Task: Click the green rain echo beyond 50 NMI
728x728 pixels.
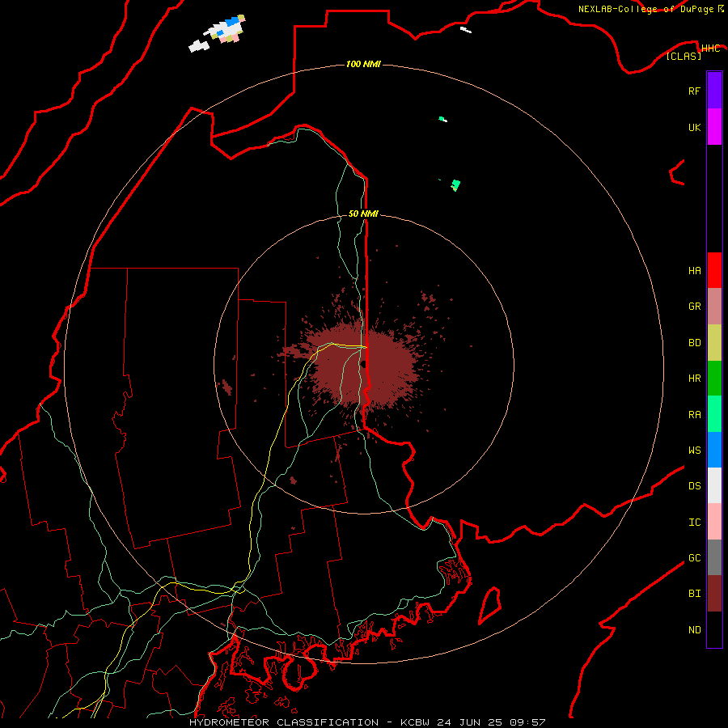Action: point(456,185)
